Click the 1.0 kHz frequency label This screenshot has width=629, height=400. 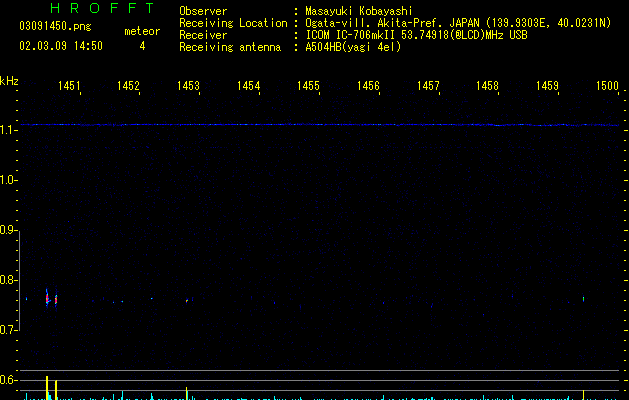(8, 180)
